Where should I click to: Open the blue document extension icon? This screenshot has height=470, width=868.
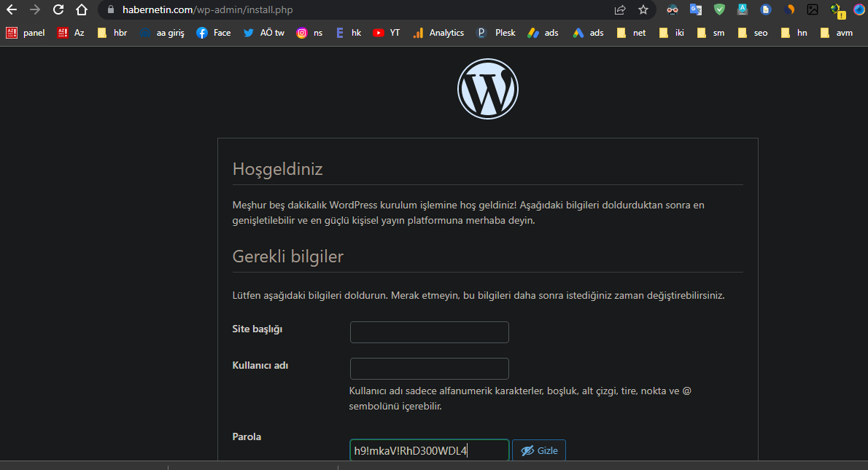pos(766,9)
